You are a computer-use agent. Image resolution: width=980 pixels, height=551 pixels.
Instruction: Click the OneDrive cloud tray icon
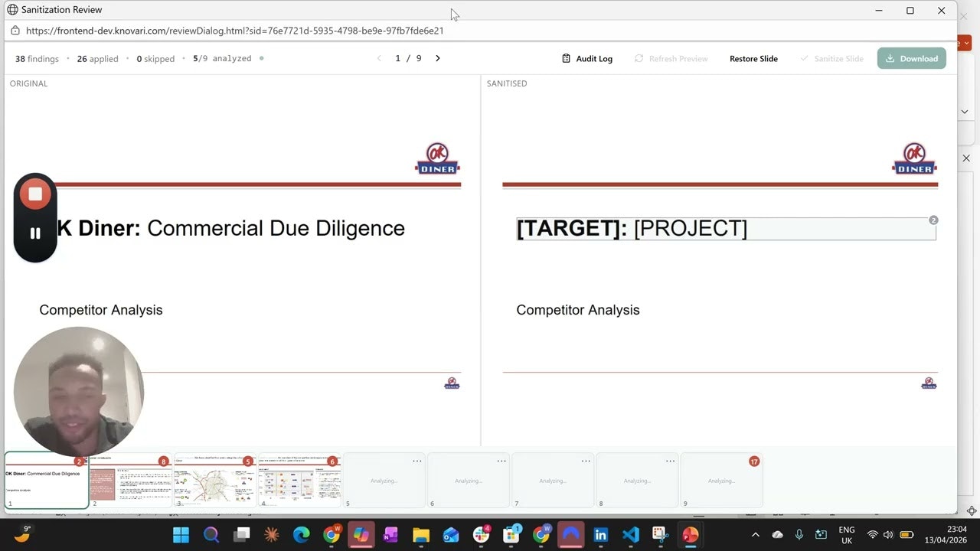(x=778, y=534)
